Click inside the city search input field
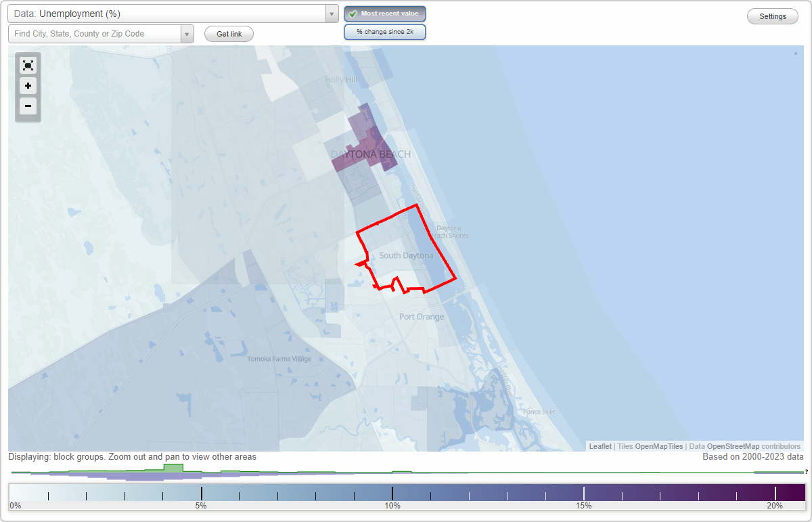 click(x=95, y=33)
